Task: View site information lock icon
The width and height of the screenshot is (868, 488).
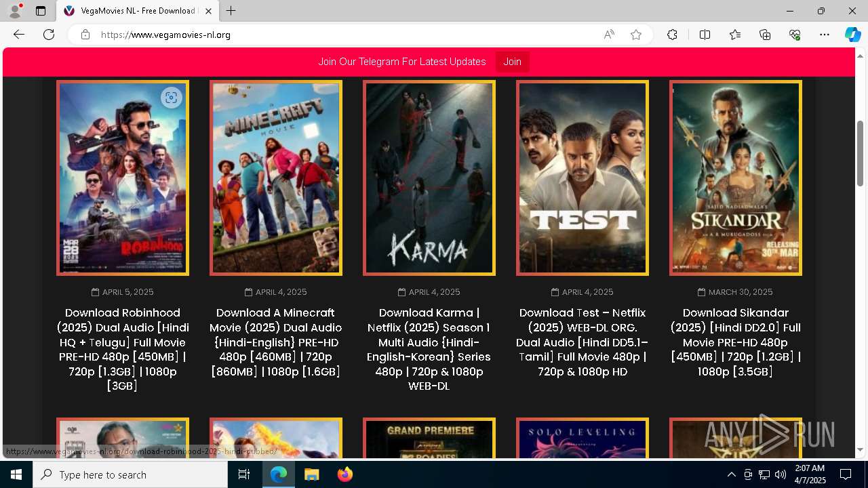Action: 85,35
